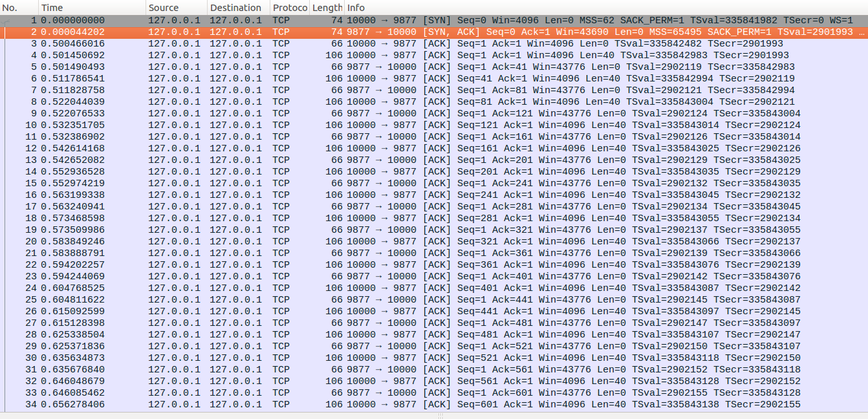Sort by the Protocol column header

[290, 8]
